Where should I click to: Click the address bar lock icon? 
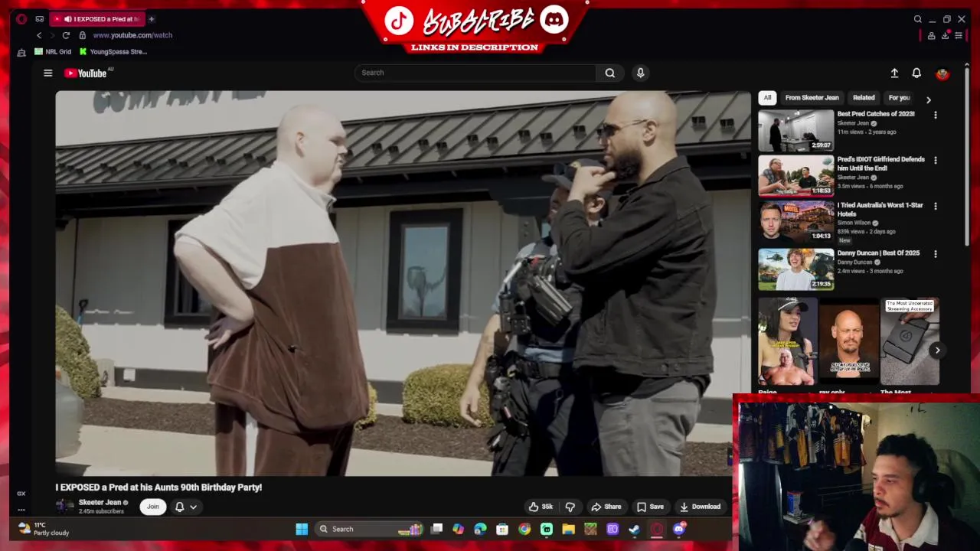[x=82, y=35]
